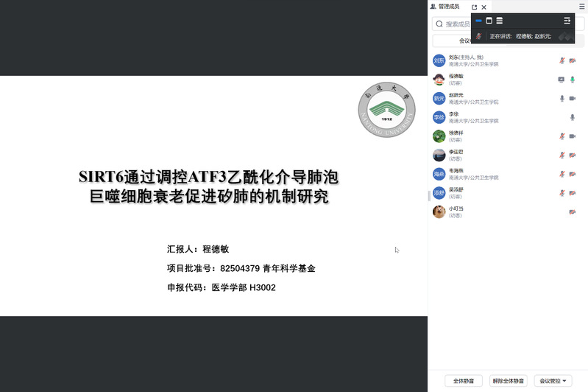Expand the floating toolbar's right-side options
588x392 pixels.
coord(567,21)
